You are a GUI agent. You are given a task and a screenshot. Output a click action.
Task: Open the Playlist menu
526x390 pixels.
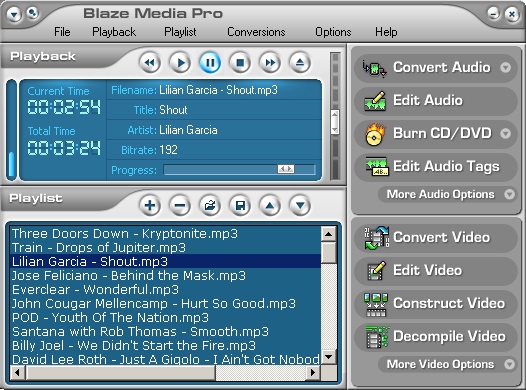(x=180, y=32)
